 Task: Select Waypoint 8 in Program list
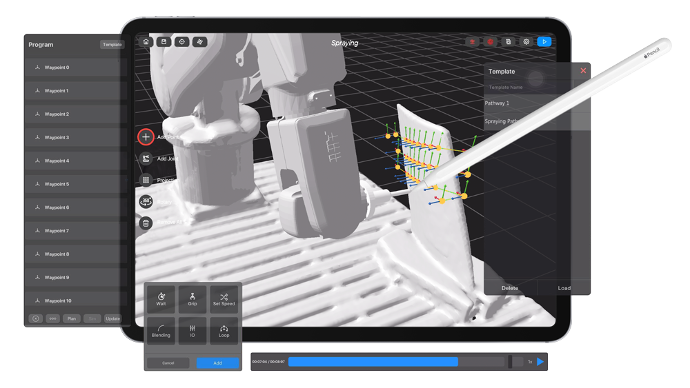[x=76, y=254]
